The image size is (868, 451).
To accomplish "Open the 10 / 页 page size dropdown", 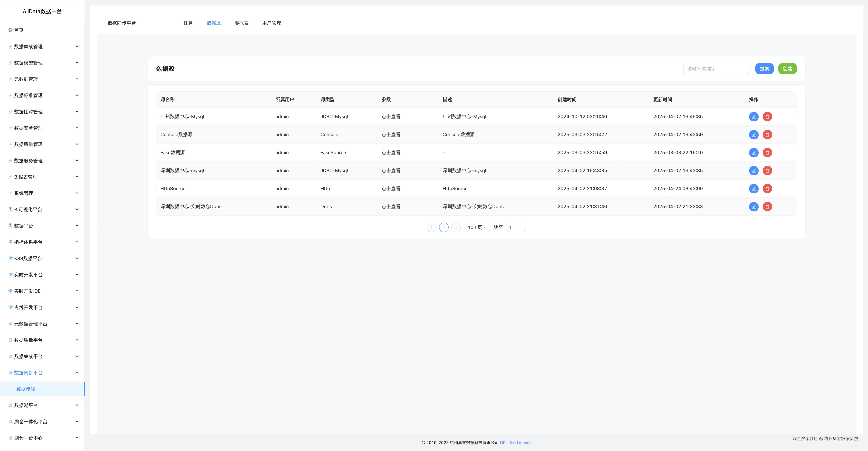I will (x=477, y=227).
